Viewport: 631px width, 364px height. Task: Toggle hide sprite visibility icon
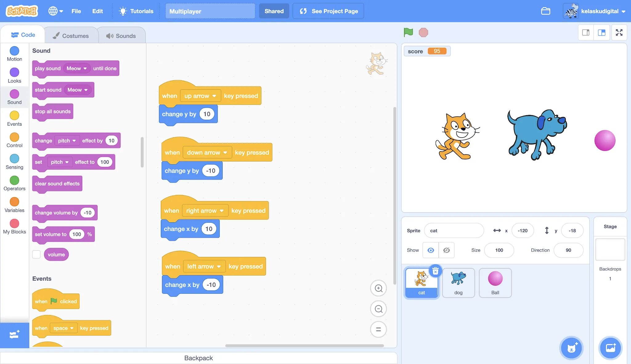click(x=446, y=250)
